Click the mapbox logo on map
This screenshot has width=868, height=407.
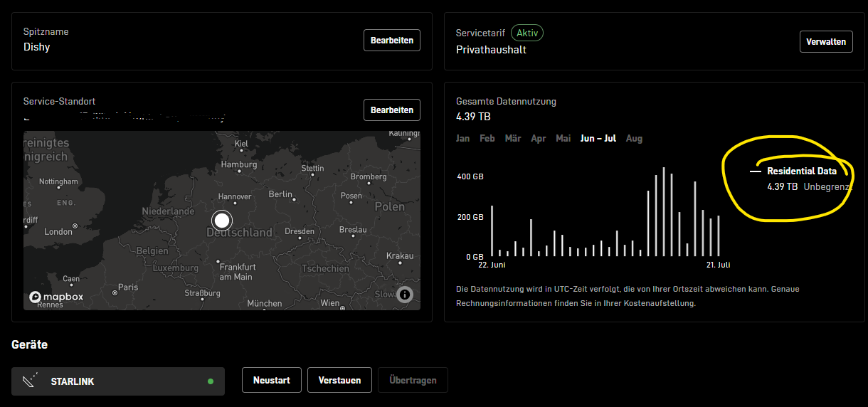(x=57, y=297)
